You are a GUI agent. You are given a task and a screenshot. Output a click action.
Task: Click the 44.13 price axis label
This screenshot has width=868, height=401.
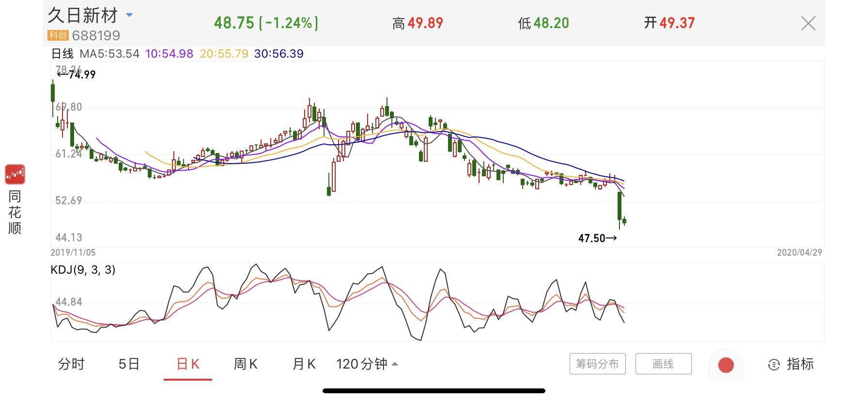69,237
